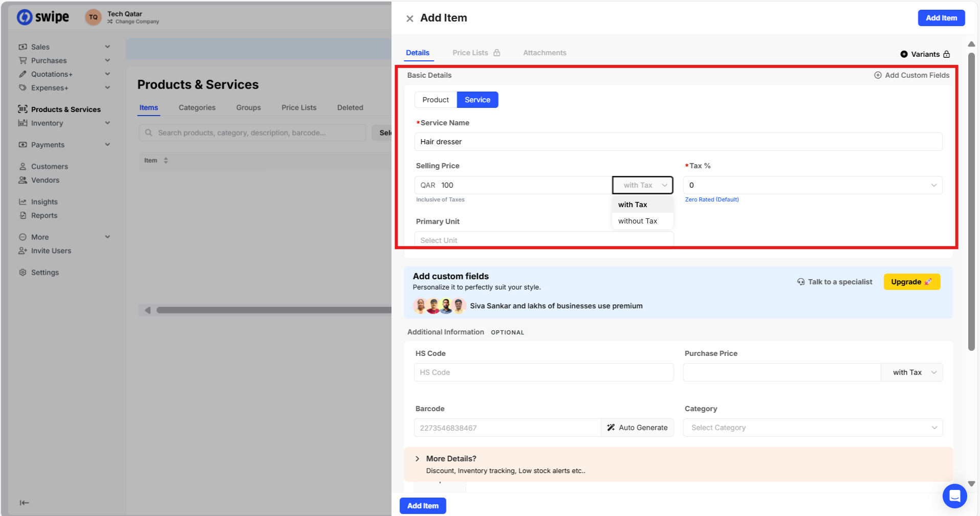Expand the More Details section
The width and height of the screenshot is (980, 516).
click(x=418, y=459)
